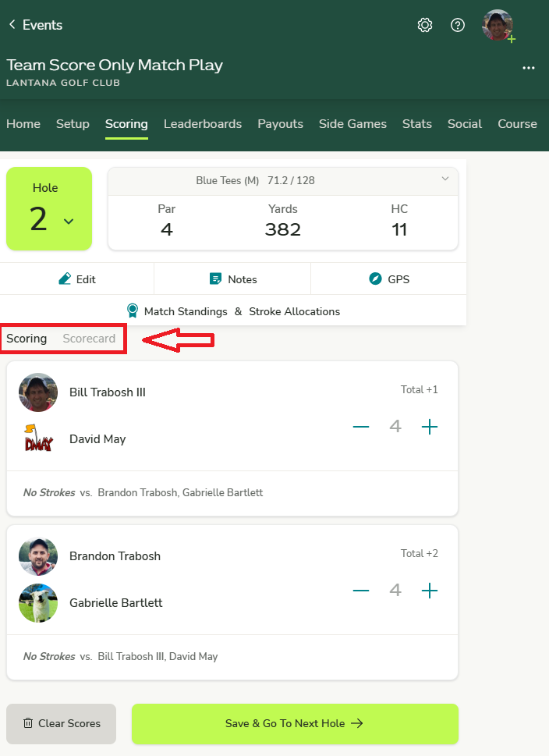
Task: Expand the Blue Tees dropdown chevron
Action: pos(445,179)
